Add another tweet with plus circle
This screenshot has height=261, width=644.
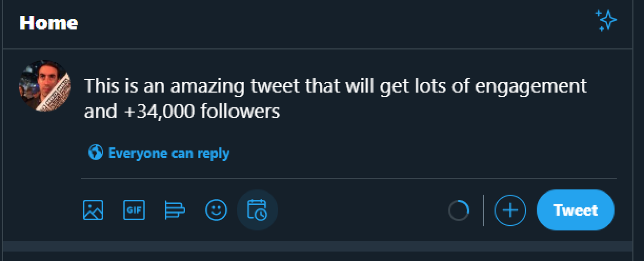point(510,210)
